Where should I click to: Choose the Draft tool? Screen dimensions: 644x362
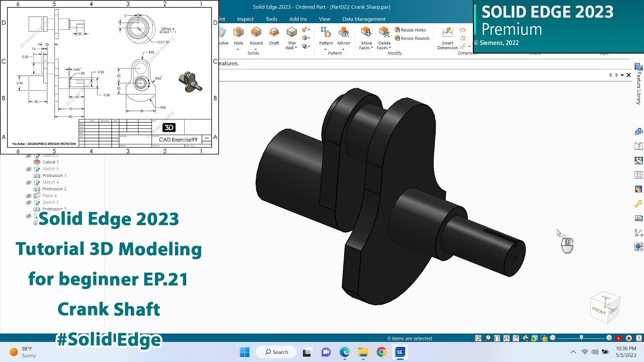274,33
